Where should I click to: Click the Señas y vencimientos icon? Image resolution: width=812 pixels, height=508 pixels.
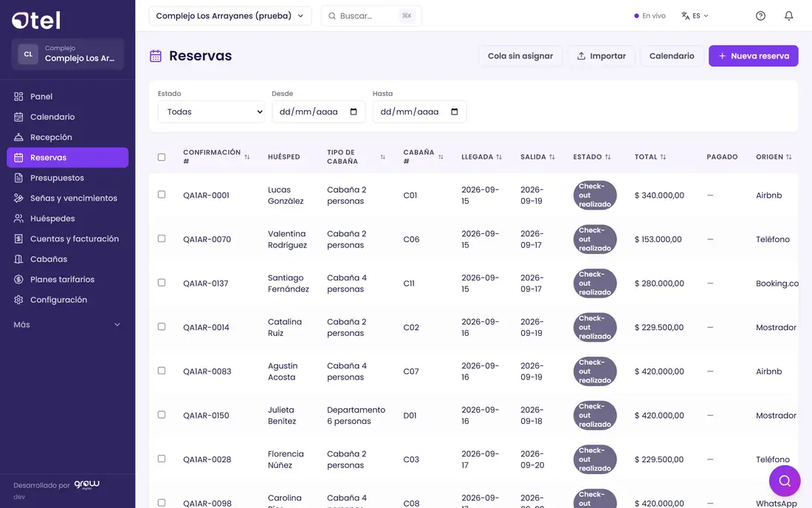18,199
